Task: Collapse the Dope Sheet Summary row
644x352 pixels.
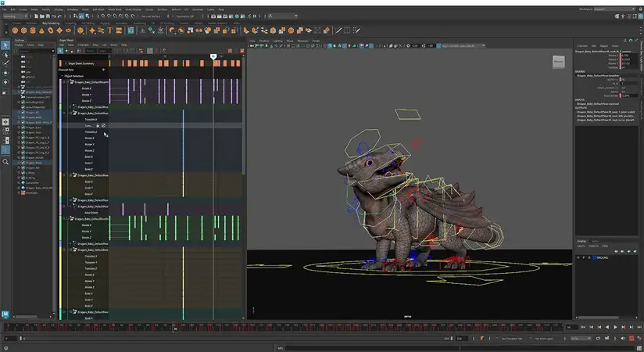Action: 66,63
